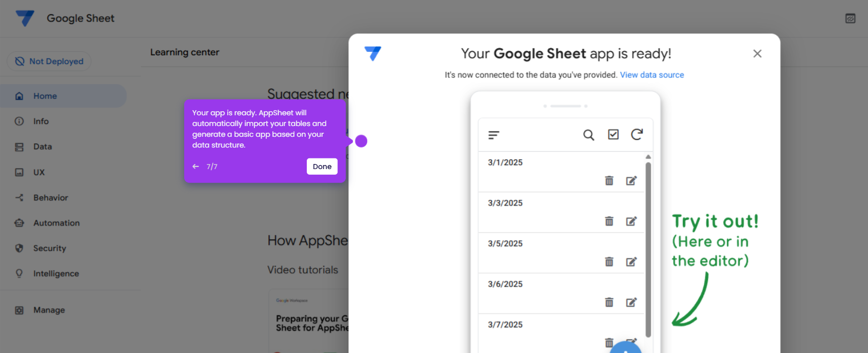
Task: Click the Not Deployed status button
Action: click(x=49, y=61)
